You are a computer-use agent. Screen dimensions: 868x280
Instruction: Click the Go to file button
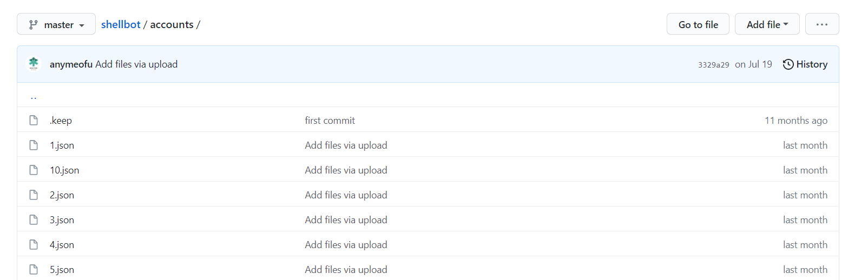698,24
